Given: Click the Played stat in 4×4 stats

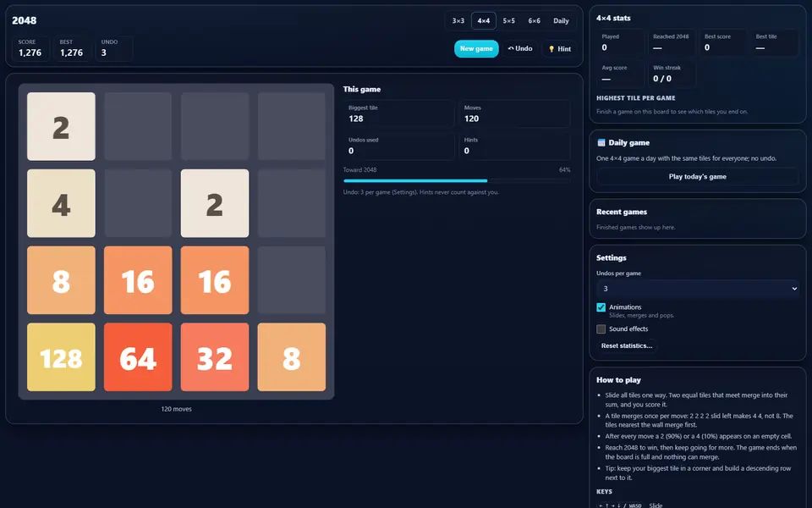Looking at the screenshot, I should click(x=620, y=42).
